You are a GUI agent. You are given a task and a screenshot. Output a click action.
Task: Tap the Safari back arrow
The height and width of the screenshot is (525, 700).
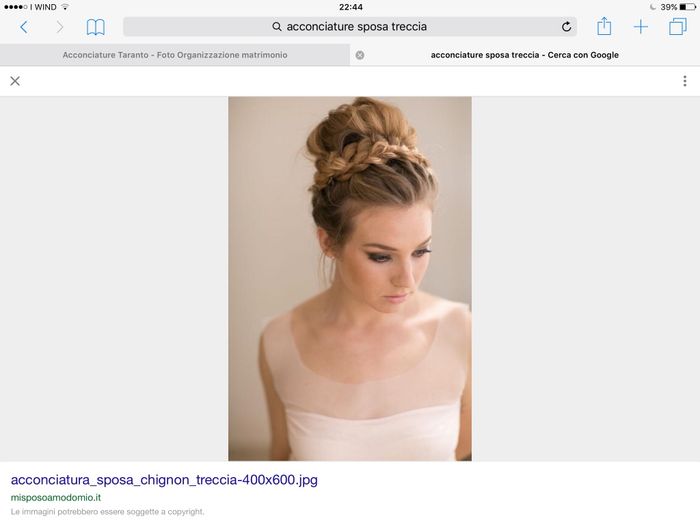point(24,27)
